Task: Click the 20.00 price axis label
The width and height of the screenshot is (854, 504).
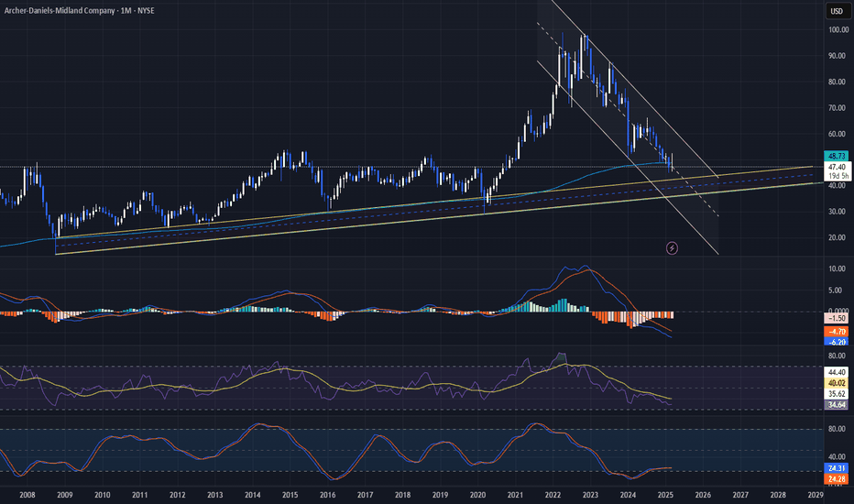Action: click(x=837, y=237)
